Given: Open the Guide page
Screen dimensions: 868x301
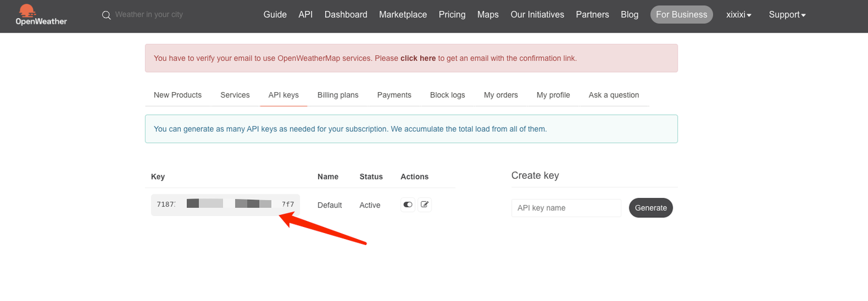Looking at the screenshot, I should pos(275,14).
